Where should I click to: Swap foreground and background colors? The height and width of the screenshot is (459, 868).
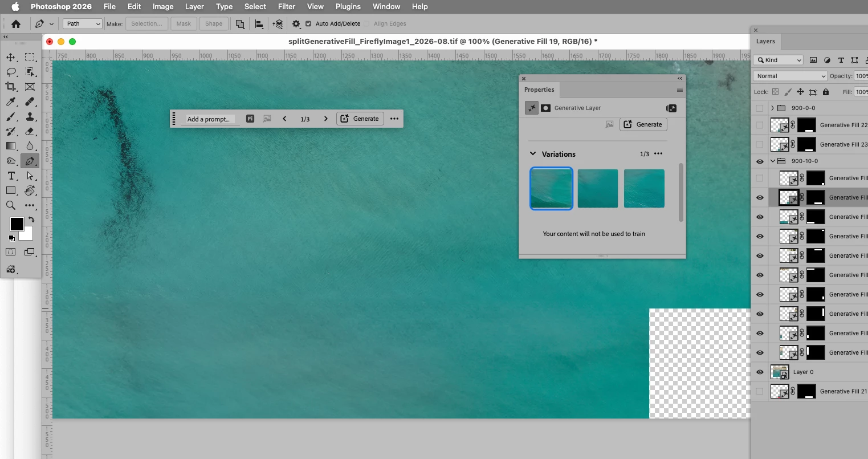31,220
